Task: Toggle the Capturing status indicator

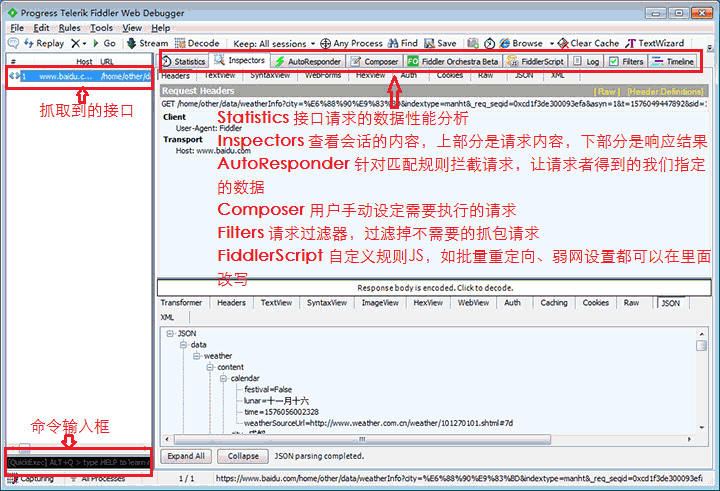Action: (x=31, y=479)
